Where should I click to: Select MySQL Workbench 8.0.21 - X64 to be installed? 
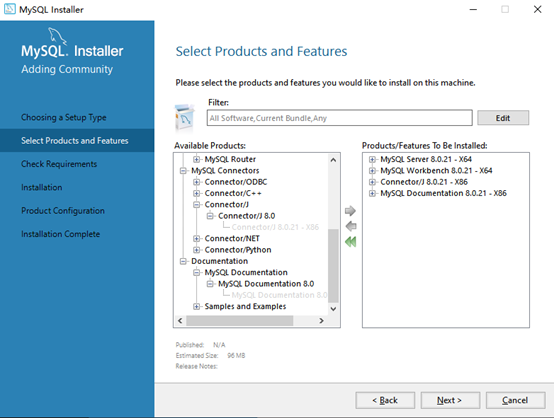point(436,171)
